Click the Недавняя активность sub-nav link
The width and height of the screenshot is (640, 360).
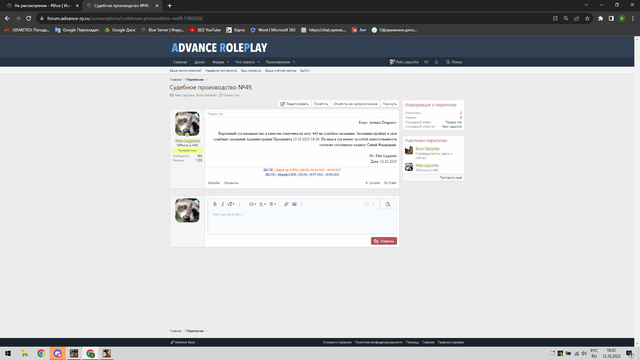221,71
